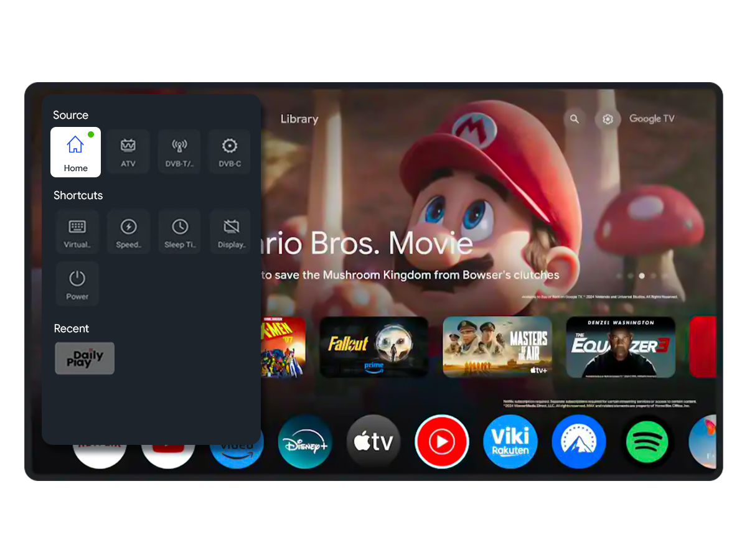Open the Speed shortcut tile
This screenshot has width=747, height=560.
coord(128,232)
